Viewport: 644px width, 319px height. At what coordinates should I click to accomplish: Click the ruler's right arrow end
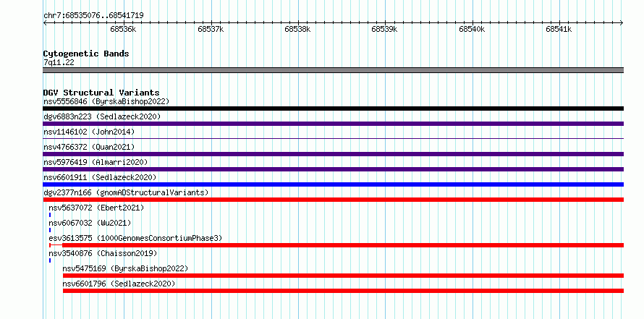[x=622, y=23]
